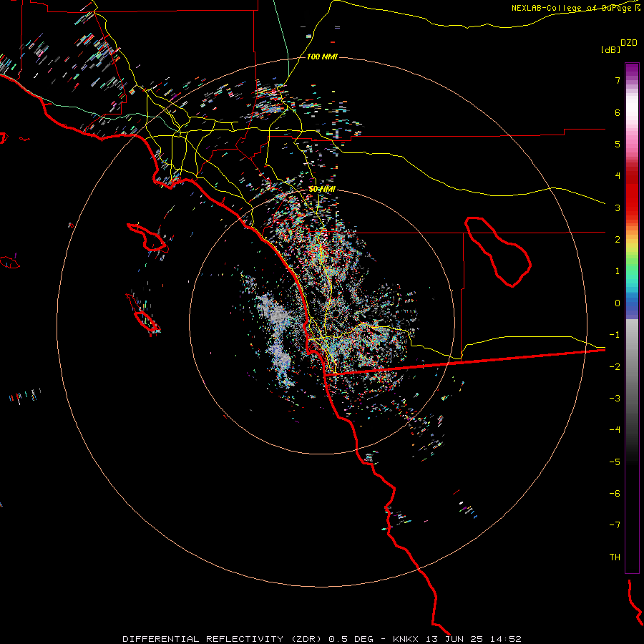Click the 6 value on the color scale
Viewport: 644px width, 644px height.
[618, 112]
